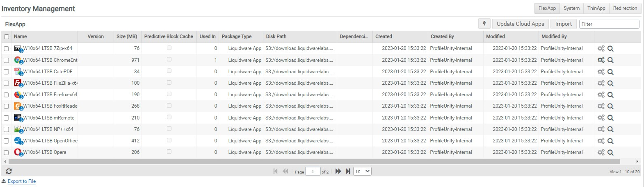
Task: Switch to the Redirection tab
Action: pos(625,8)
